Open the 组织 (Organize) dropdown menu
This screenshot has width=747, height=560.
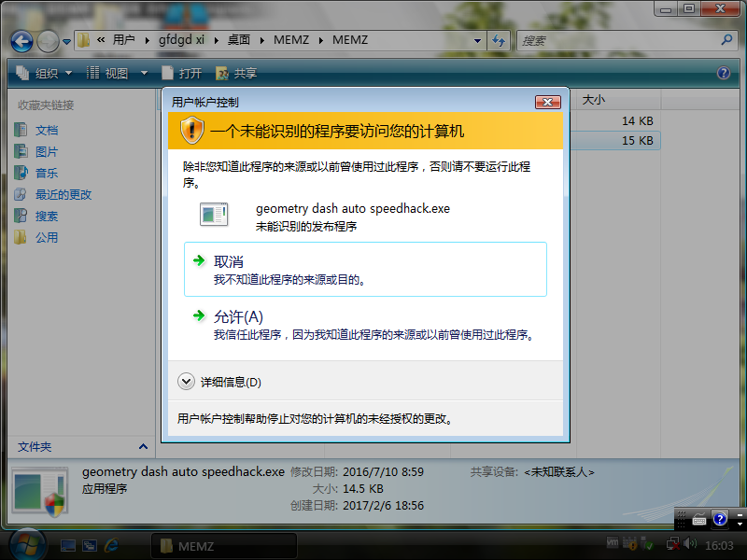pyautogui.click(x=43, y=72)
